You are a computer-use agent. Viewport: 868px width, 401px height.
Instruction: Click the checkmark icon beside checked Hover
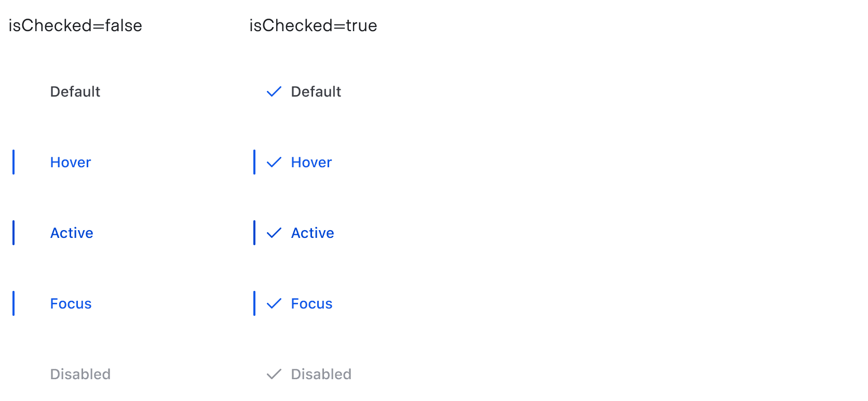(274, 162)
